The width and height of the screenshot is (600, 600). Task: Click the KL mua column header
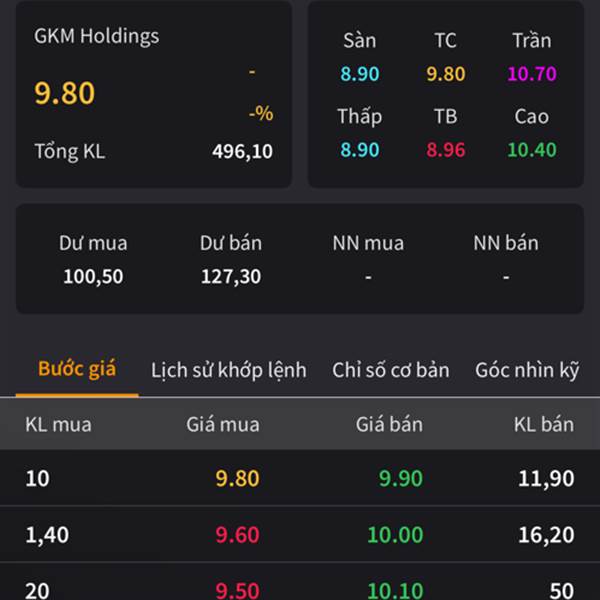[58, 424]
